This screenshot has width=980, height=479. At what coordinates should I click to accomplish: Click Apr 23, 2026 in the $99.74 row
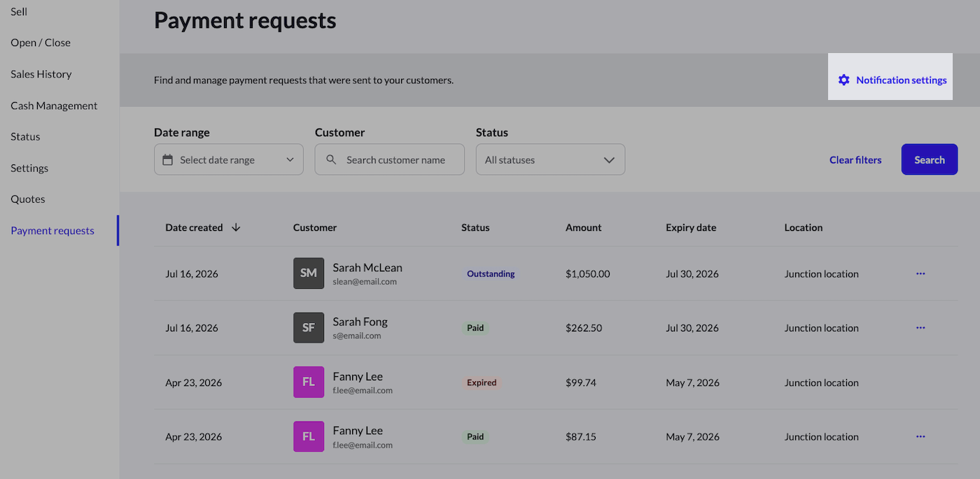194,383
